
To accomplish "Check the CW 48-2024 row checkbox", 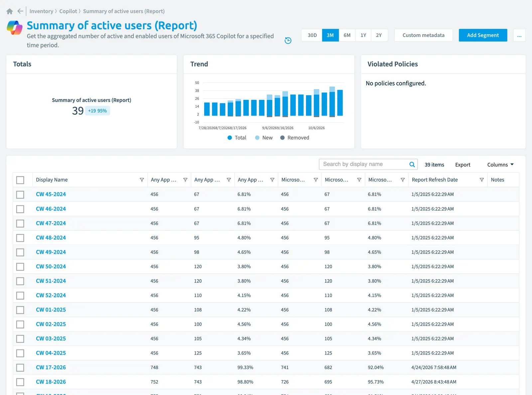I will [x=20, y=238].
